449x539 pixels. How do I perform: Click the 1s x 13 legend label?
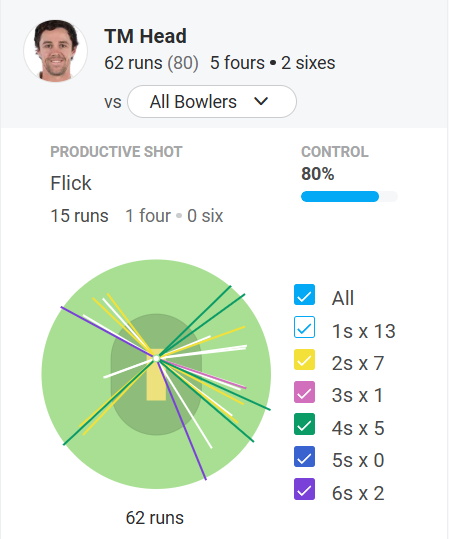coord(363,331)
